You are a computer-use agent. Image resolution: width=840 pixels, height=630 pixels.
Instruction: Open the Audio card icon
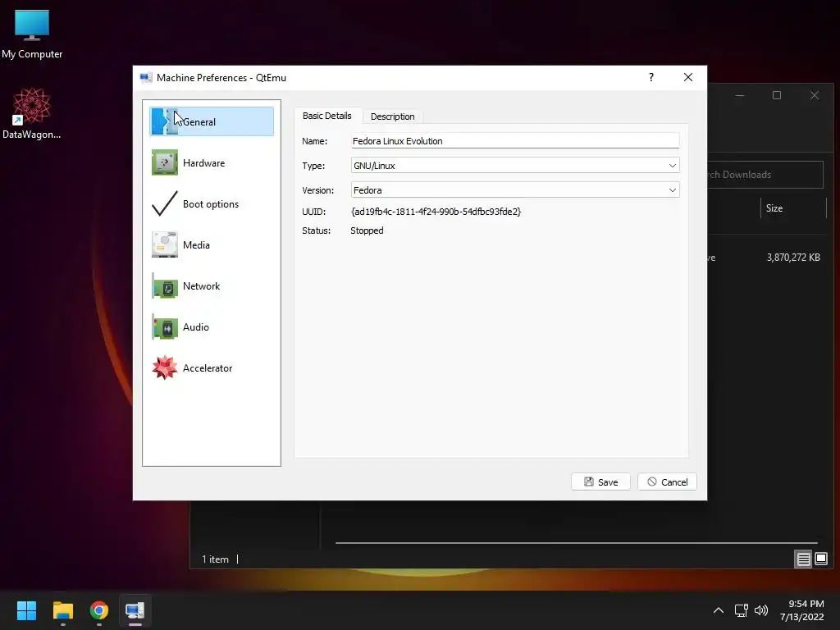(x=164, y=326)
